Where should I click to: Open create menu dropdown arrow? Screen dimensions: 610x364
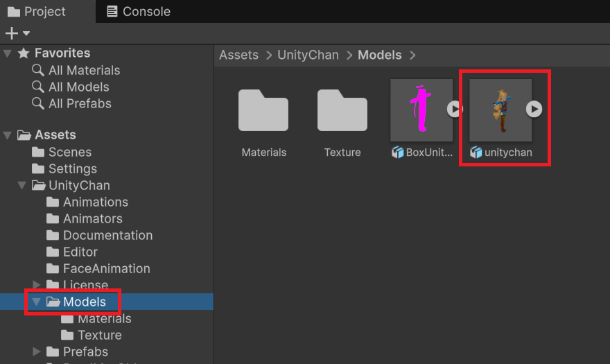[x=26, y=33]
